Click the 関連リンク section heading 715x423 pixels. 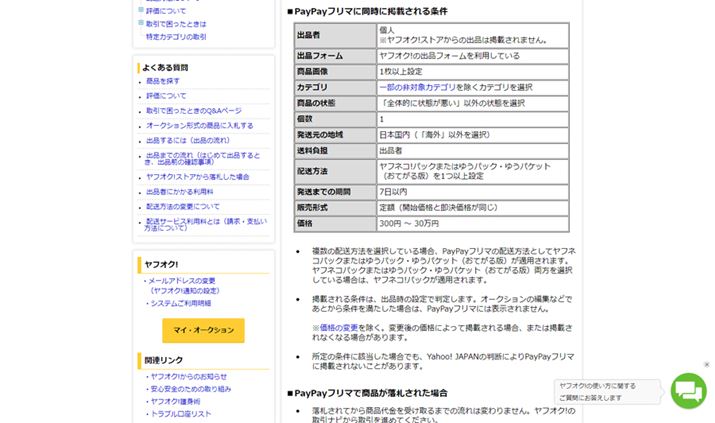click(x=164, y=360)
